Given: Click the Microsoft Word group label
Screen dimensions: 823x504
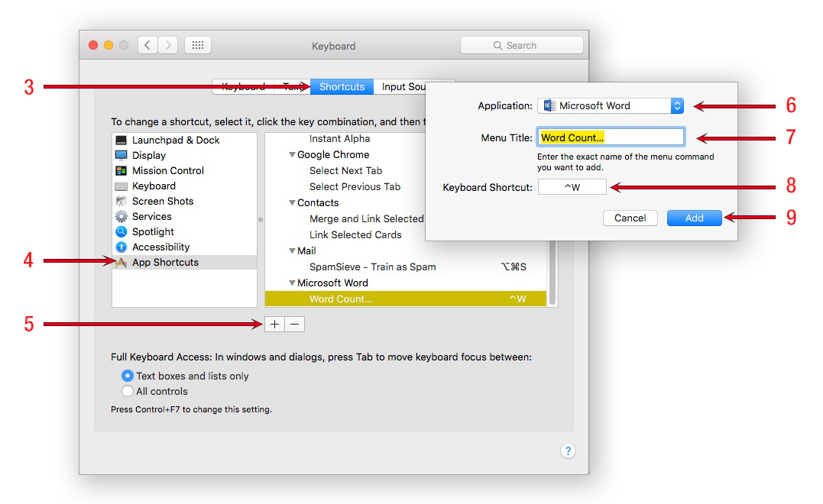Looking at the screenshot, I should 332,283.
